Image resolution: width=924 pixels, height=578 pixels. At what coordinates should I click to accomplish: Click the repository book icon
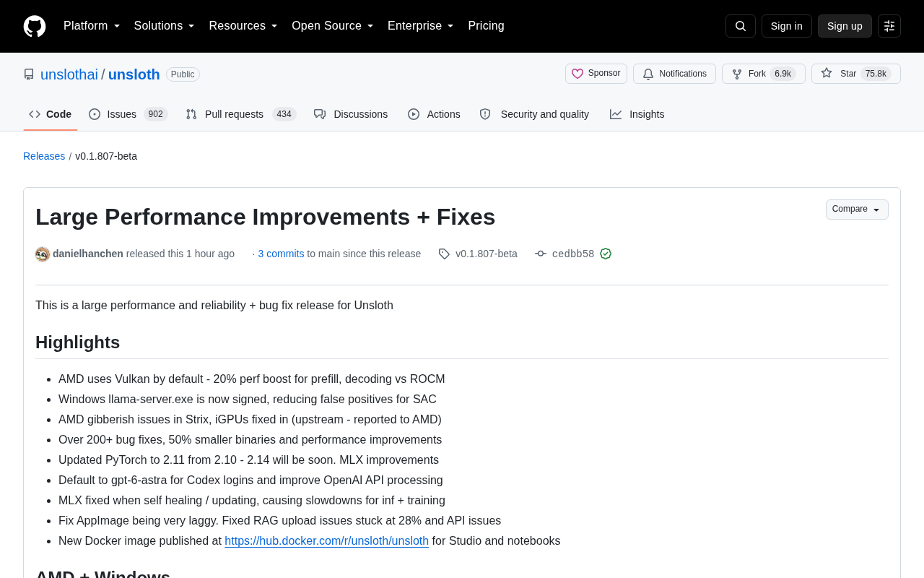29,74
